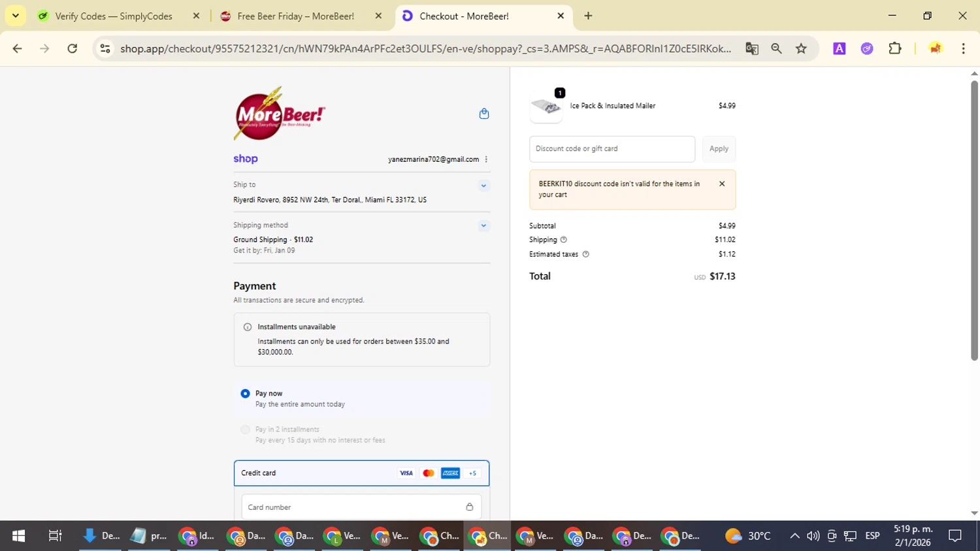This screenshot has width=980, height=551.
Task: Close the Checkout - MoreBeer! tab
Action: click(561, 16)
